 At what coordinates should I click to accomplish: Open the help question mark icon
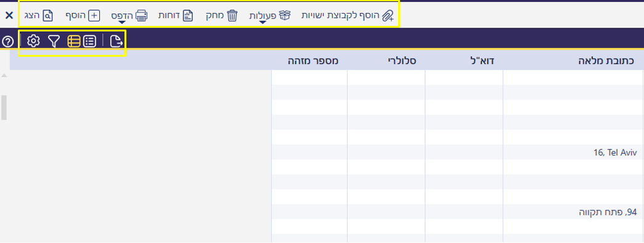pyautogui.click(x=8, y=41)
